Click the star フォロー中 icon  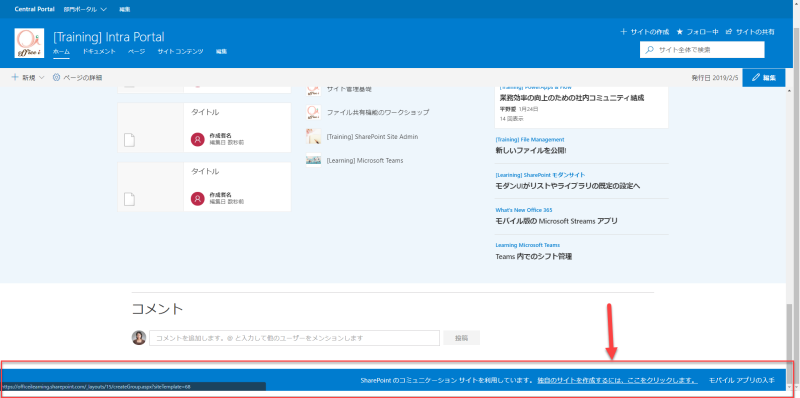pos(680,32)
